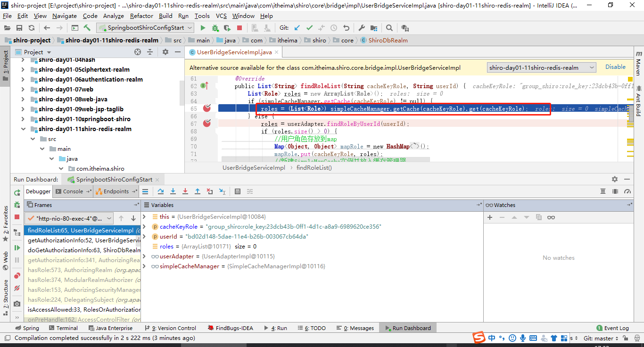Toggle show watches glasses icon in Watches toolbar
Image resolution: width=644 pixels, height=347 pixels.
coord(551,217)
